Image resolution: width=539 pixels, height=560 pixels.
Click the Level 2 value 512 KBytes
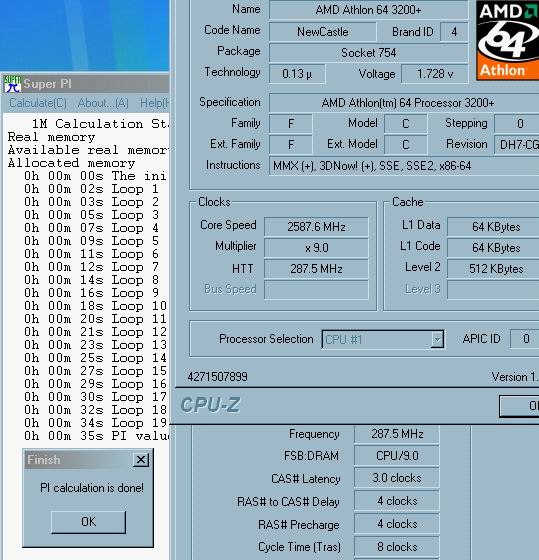click(x=493, y=269)
